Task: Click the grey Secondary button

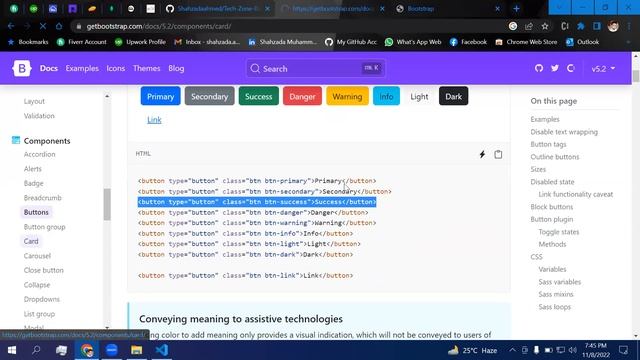Action: 209,96
